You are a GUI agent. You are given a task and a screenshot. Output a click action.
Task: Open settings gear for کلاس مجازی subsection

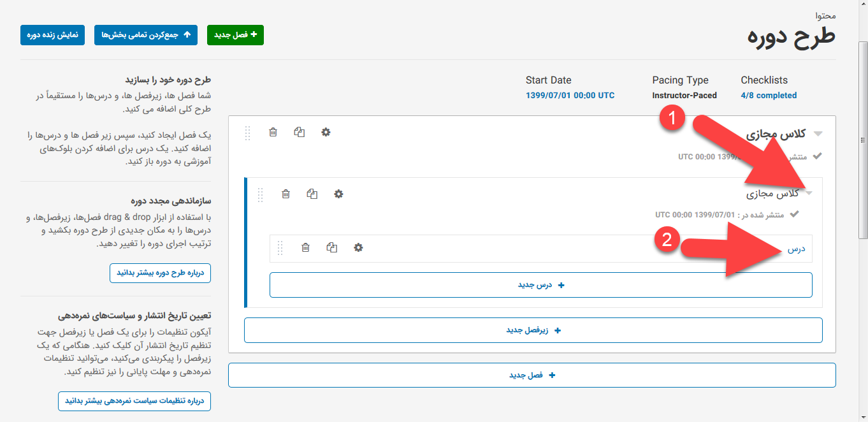pyautogui.click(x=338, y=194)
